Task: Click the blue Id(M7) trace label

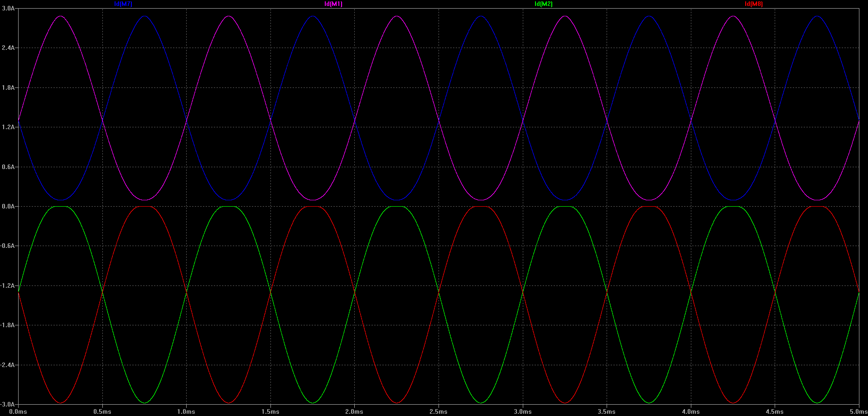Action: (123, 4)
